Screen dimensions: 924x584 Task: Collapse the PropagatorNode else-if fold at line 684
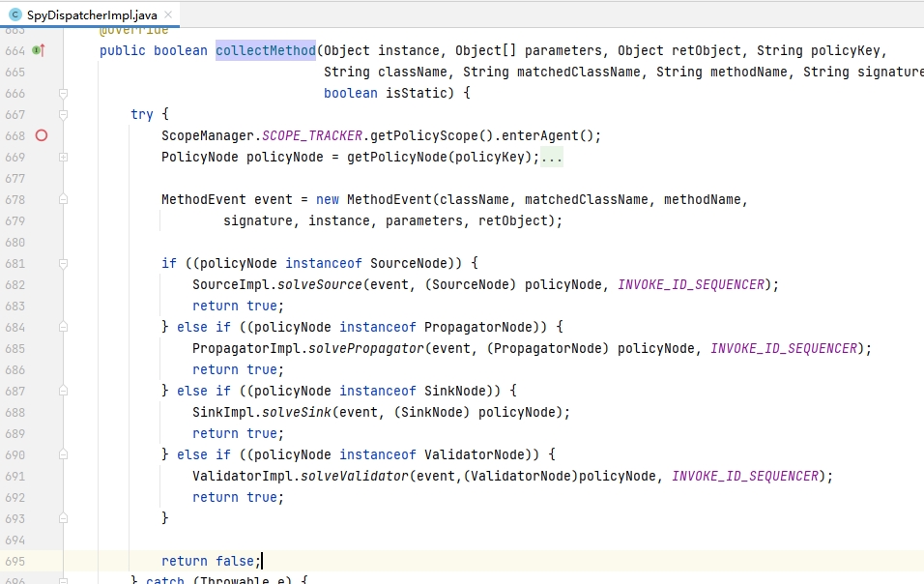(x=64, y=327)
